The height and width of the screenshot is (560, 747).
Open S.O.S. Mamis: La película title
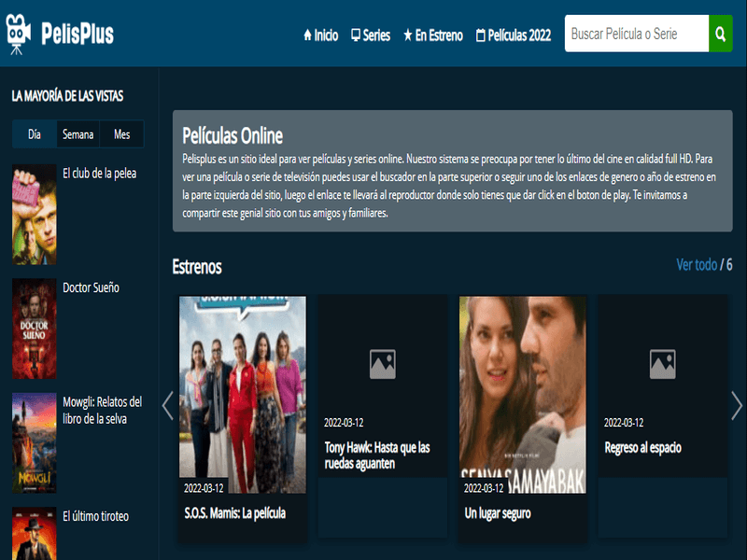coord(235,513)
